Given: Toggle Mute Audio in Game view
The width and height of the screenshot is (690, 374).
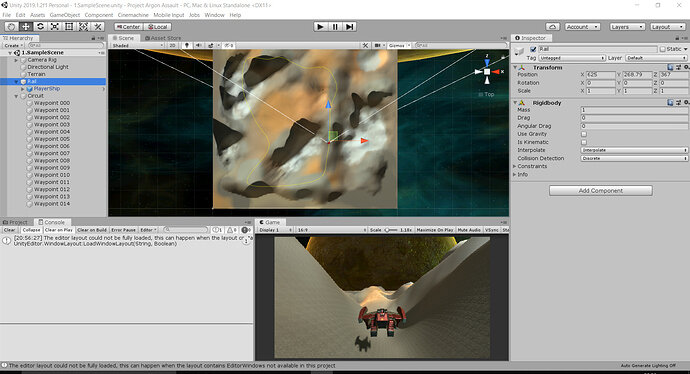Looking at the screenshot, I should point(469,230).
